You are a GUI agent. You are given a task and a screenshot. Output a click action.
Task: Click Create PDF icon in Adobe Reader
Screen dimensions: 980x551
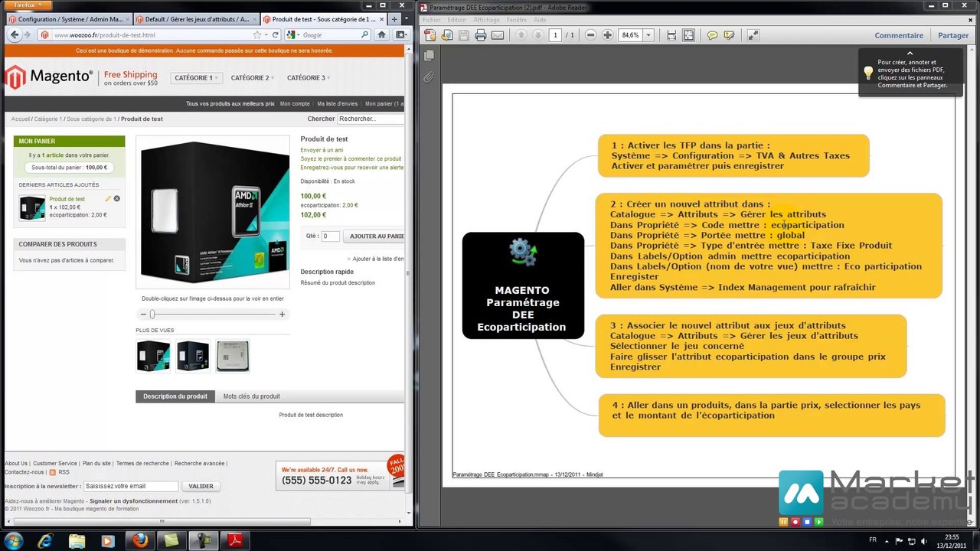tap(430, 35)
